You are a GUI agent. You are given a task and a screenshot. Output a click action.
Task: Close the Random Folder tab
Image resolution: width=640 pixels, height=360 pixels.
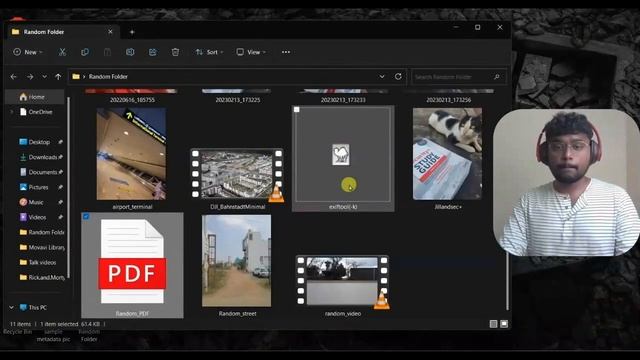(x=110, y=31)
